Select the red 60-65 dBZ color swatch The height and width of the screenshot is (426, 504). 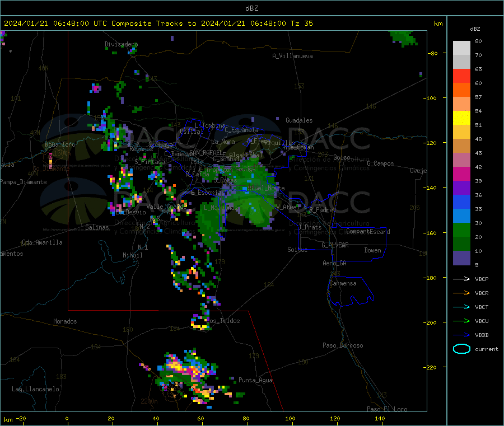(x=461, y=76)
